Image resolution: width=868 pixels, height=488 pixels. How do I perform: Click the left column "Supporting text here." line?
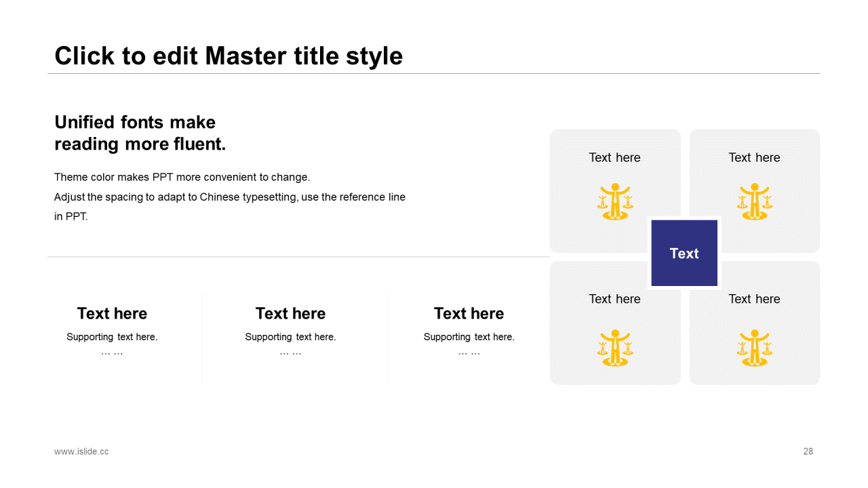(112, 337)
